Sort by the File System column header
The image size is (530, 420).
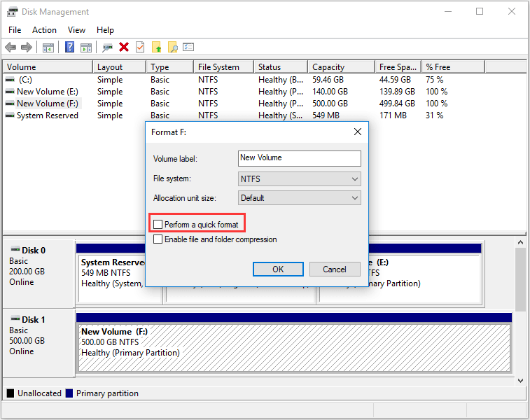[224, 67]
